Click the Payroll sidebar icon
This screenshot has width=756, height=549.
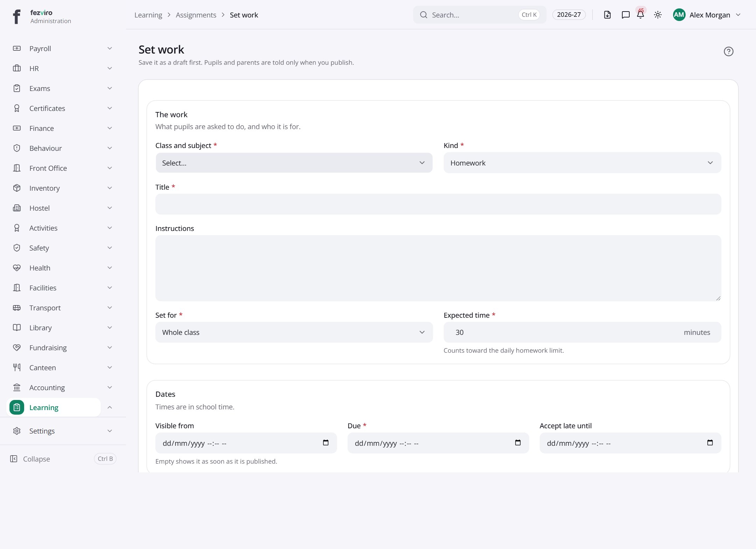(17, 48)
